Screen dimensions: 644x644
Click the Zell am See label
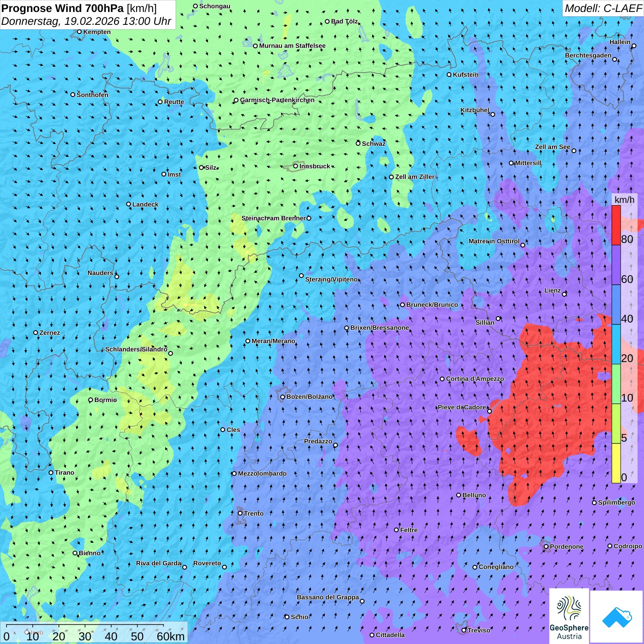pos(552,147)
